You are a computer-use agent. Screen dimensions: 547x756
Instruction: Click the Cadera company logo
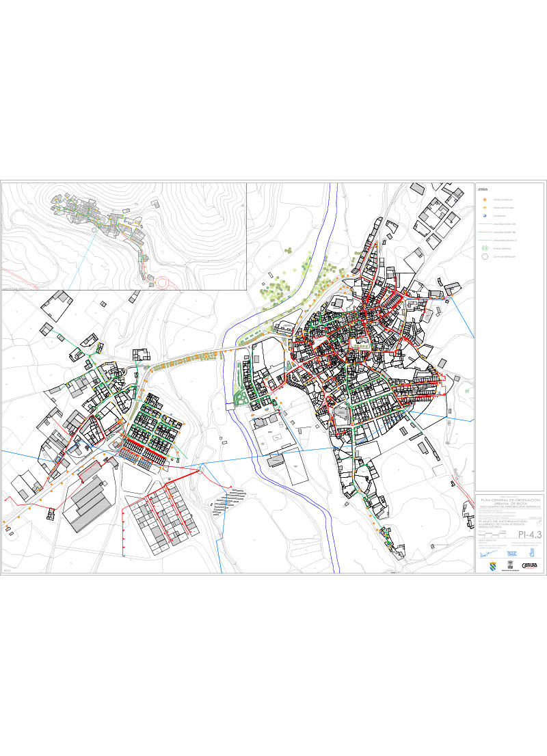(x=529, y=565)
